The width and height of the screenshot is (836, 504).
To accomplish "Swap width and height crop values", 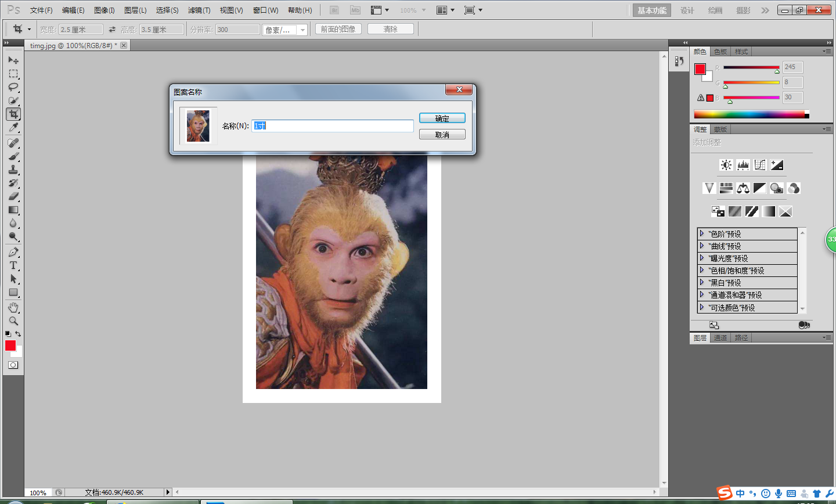I will coord(112,30).
